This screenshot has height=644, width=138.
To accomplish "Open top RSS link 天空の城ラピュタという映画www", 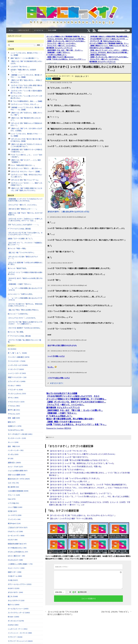I will coord(101,48).
